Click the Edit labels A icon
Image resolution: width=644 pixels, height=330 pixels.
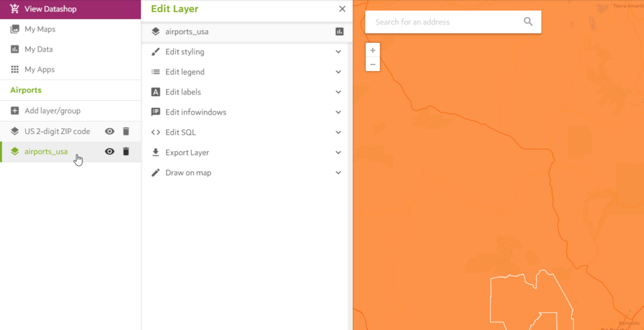[155, 92]
